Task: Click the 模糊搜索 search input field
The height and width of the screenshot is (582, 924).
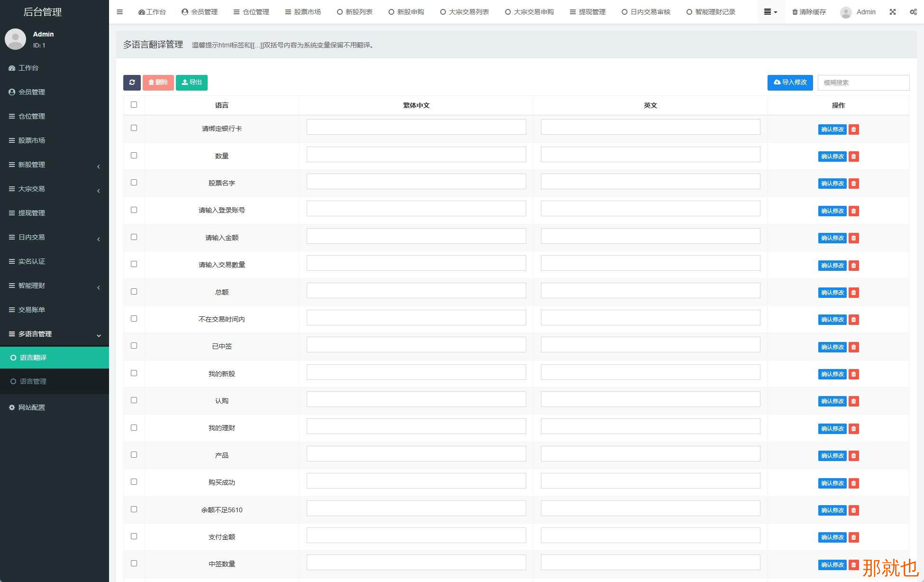Action: [863, 83]
